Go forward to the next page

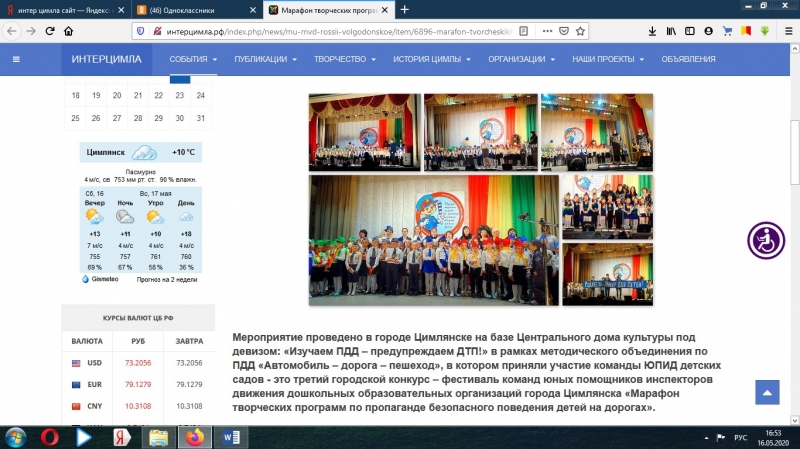[x=31, y=31]
